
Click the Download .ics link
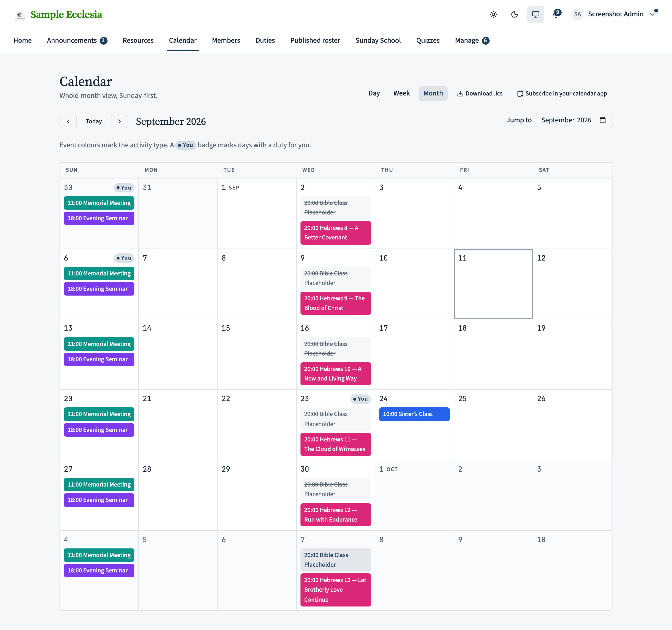pyautogui.click(x=480, y=94)
